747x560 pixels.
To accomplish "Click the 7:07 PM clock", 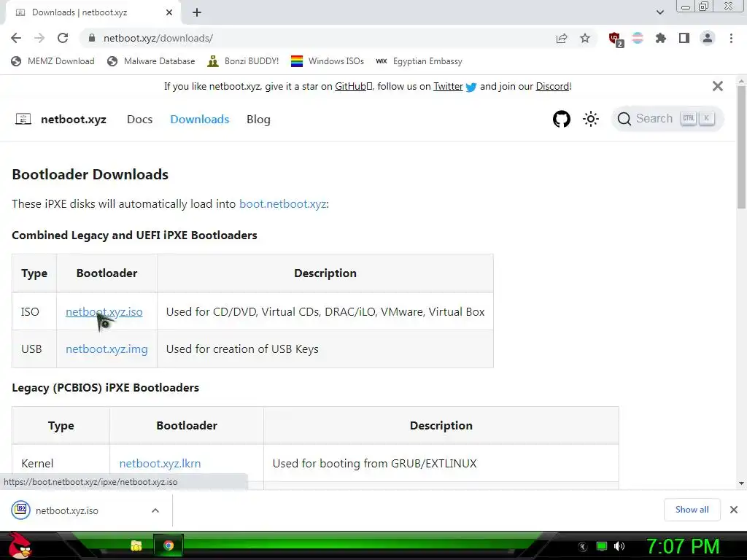I will [683, 546].
